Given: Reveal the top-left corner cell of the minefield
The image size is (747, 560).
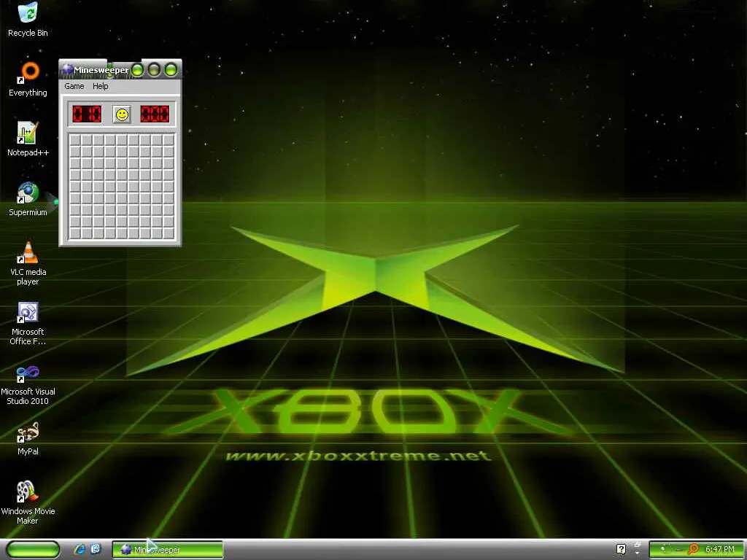Looking at the screenshot, I should click(x=75, y=139).
